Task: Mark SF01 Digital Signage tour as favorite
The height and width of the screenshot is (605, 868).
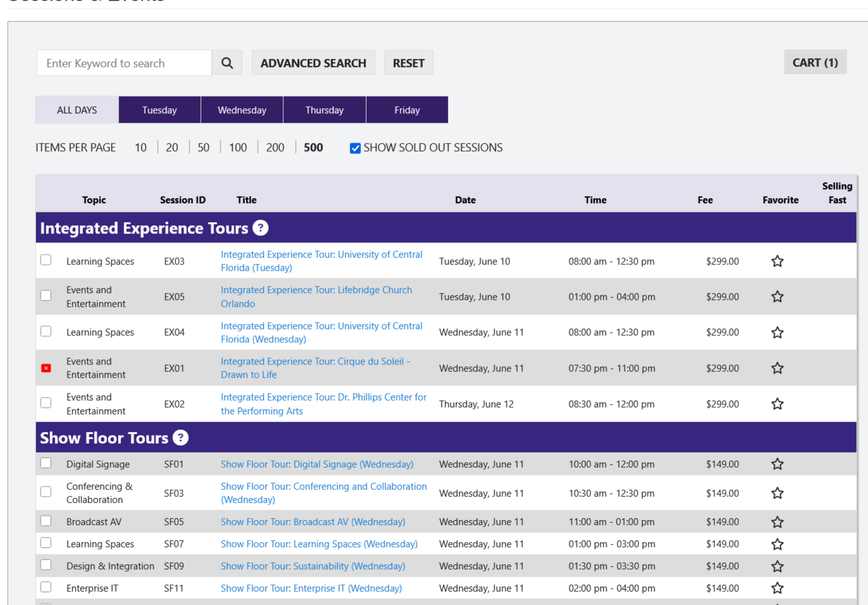Action: tap(777, 465)
